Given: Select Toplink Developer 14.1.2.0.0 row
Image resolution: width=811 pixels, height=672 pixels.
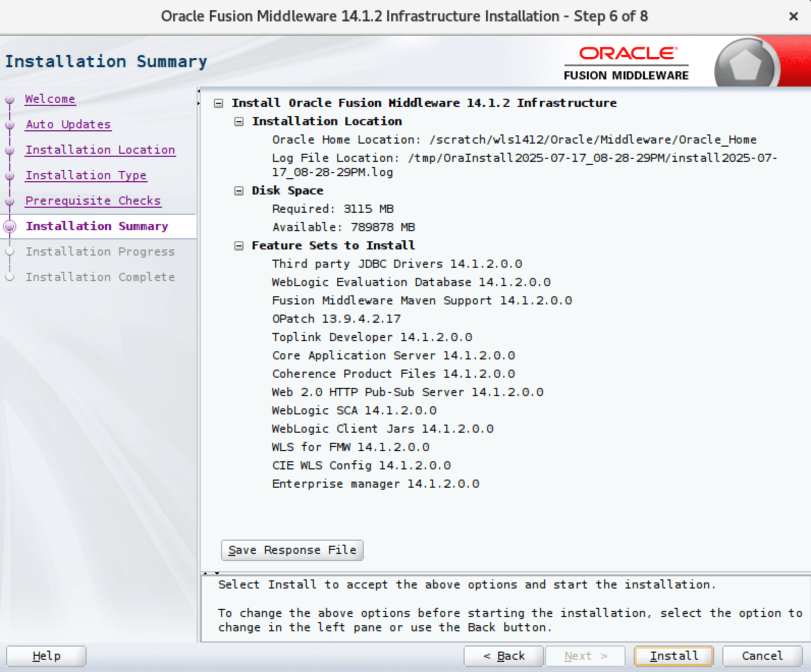Looking at the screenshot, I should pos(372,338).
